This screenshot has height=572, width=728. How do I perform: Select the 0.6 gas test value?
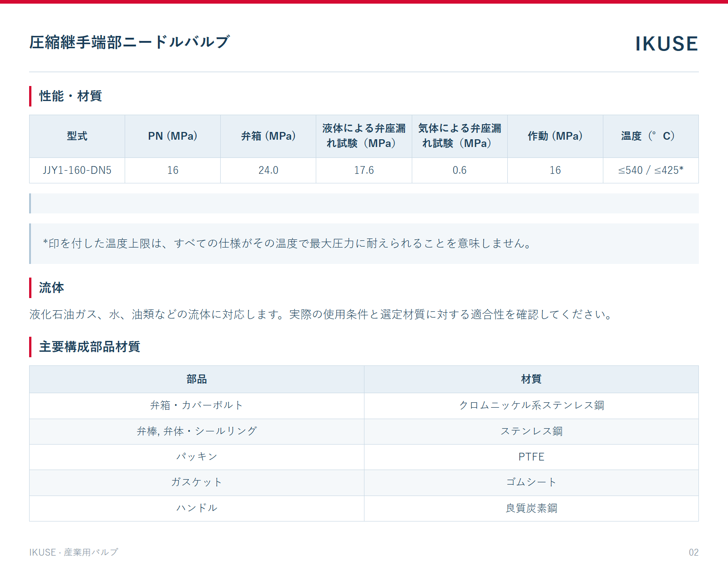460,170
